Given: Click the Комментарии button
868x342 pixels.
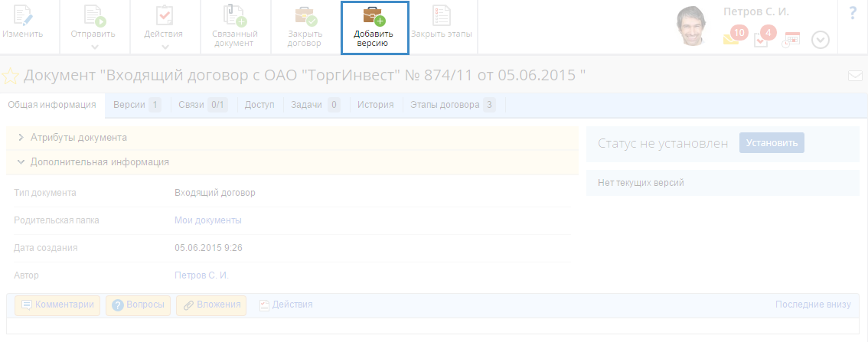Looking at the screenshot, I should [57, 305].
